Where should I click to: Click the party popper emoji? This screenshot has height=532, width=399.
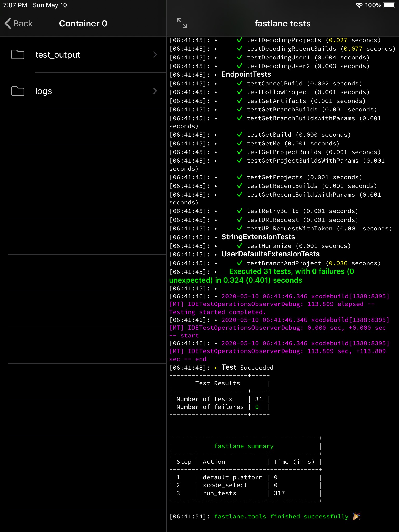356,516
